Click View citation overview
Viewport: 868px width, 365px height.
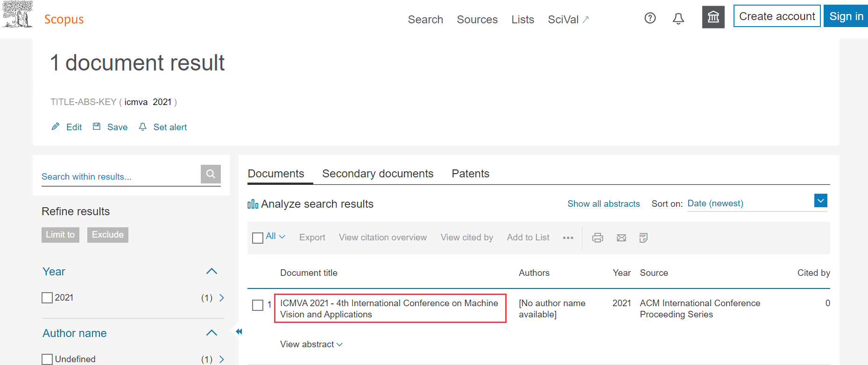coord(383,238)
